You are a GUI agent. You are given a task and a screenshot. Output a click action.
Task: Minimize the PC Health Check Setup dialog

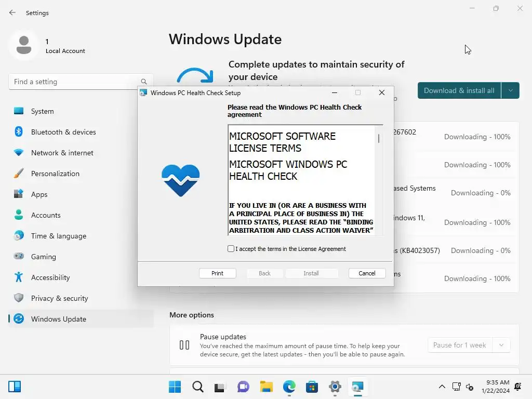335,92
